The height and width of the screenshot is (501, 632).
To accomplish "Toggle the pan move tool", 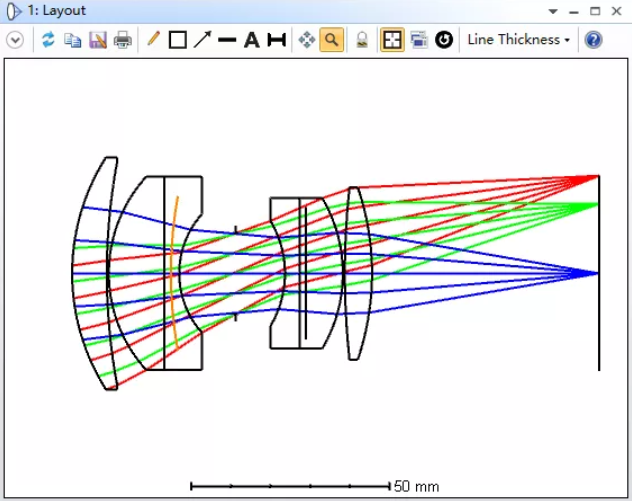I will click(307, 40).
